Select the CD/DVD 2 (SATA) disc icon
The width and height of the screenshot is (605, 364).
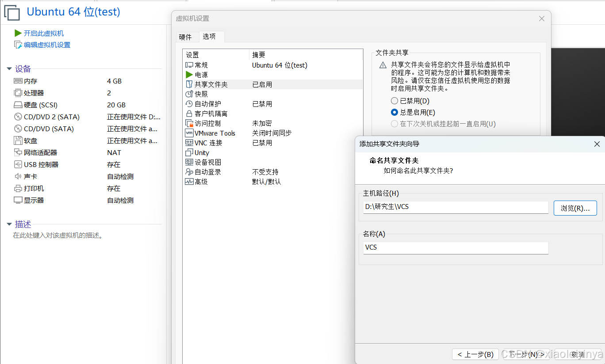click(18, 117)
